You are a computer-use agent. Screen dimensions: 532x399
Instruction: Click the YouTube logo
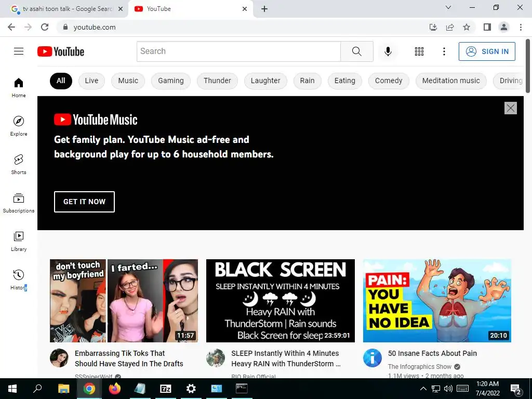(61, 51)
